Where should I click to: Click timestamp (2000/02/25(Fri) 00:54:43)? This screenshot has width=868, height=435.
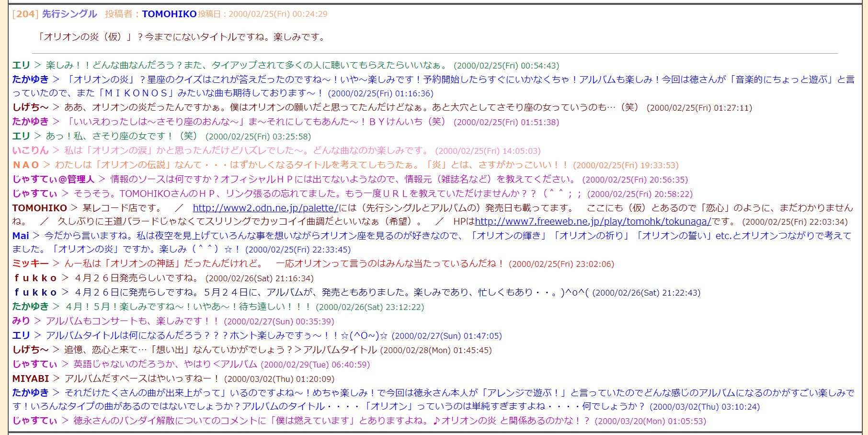point(506,66)
